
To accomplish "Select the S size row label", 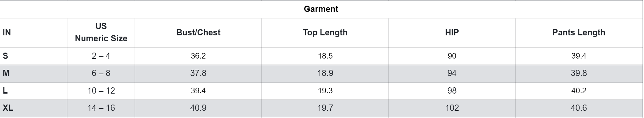I will [5, 56].
